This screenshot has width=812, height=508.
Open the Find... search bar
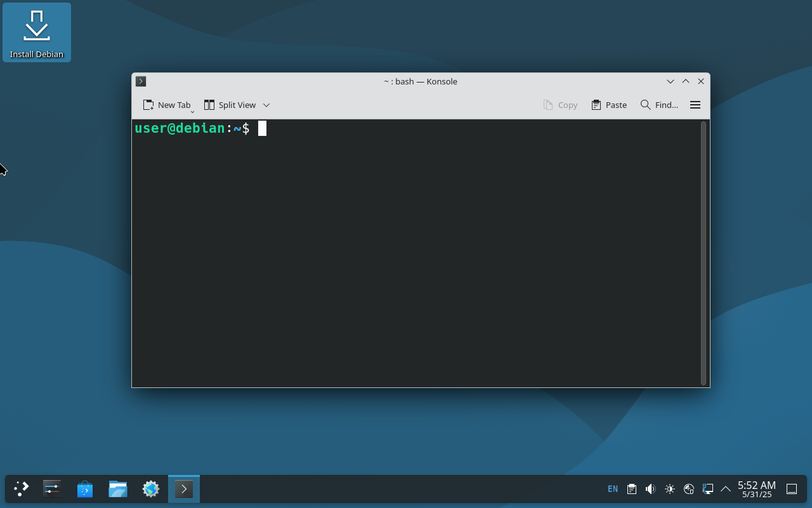pyautogui.click(x=659, y=105)
